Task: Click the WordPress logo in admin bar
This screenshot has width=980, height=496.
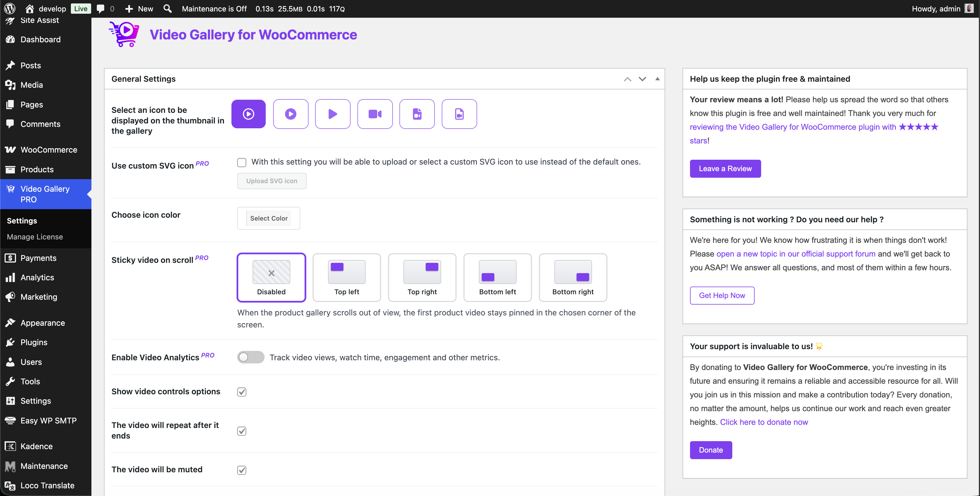Action: (x=10, y=8)
